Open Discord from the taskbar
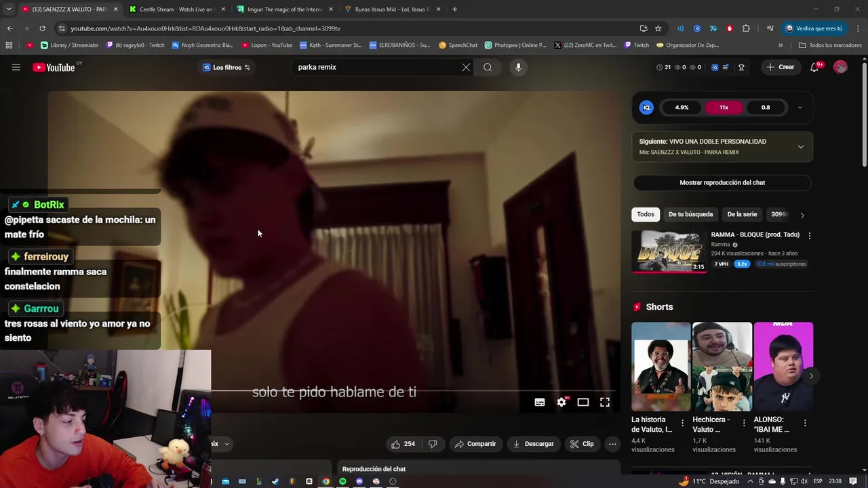This screenshot has height=488, width=868. 359,481
